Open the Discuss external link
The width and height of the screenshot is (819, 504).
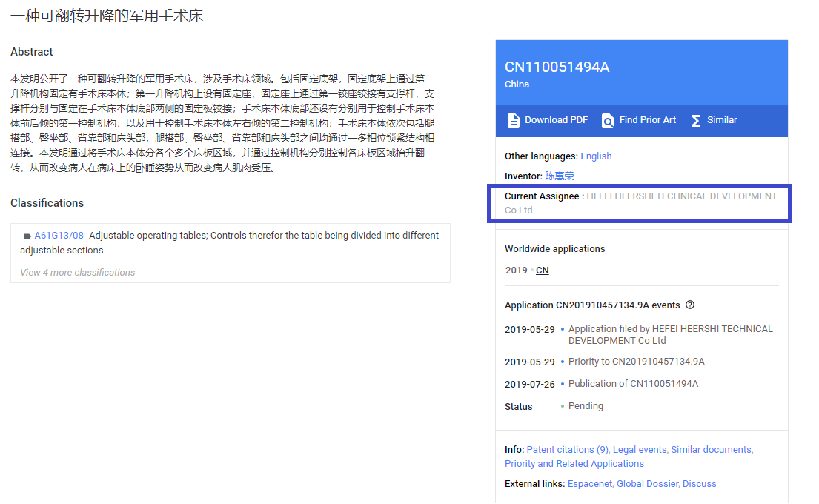(700, 484)
